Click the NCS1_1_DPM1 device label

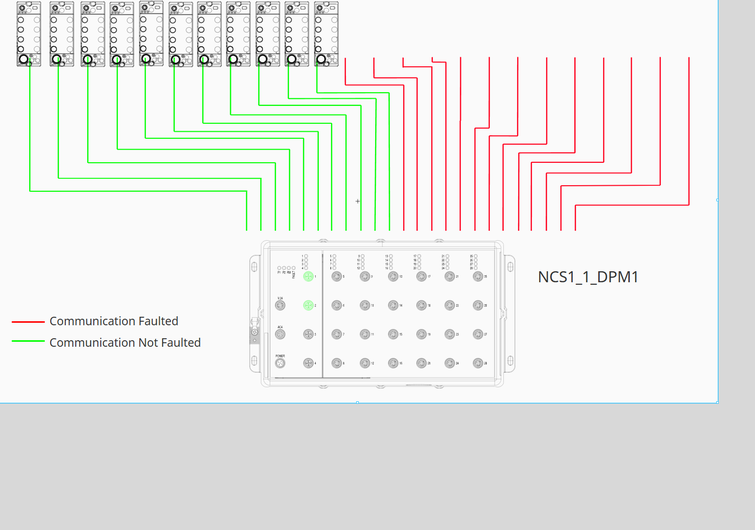(588, 277)
